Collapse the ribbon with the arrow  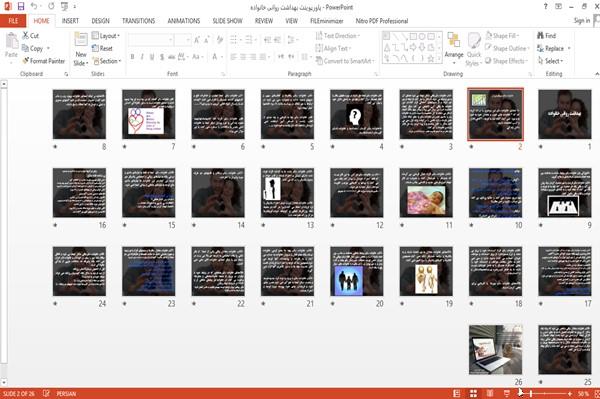[597, 73]
